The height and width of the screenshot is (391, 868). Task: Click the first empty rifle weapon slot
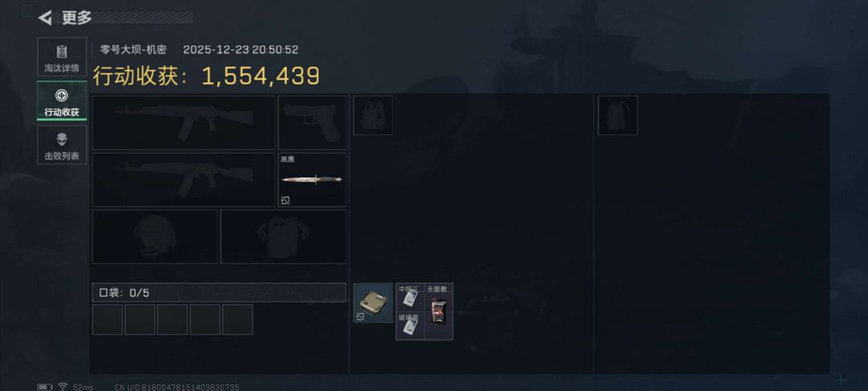[184, 122]
